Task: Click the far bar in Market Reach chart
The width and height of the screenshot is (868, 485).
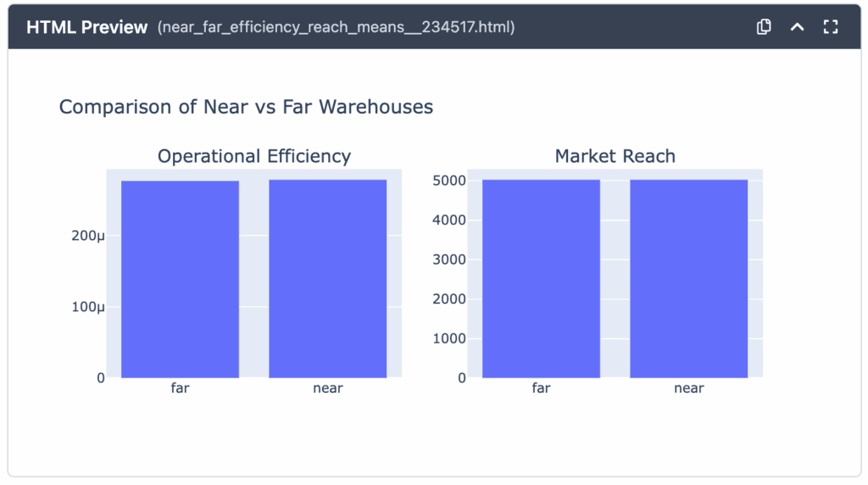Action: (x=541, y=278)
